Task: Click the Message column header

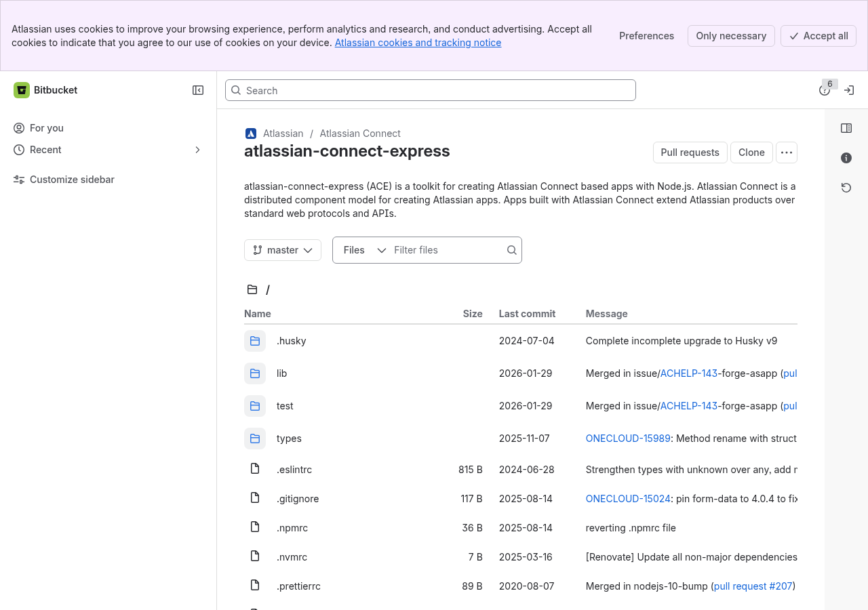Action: pos(607,314)
